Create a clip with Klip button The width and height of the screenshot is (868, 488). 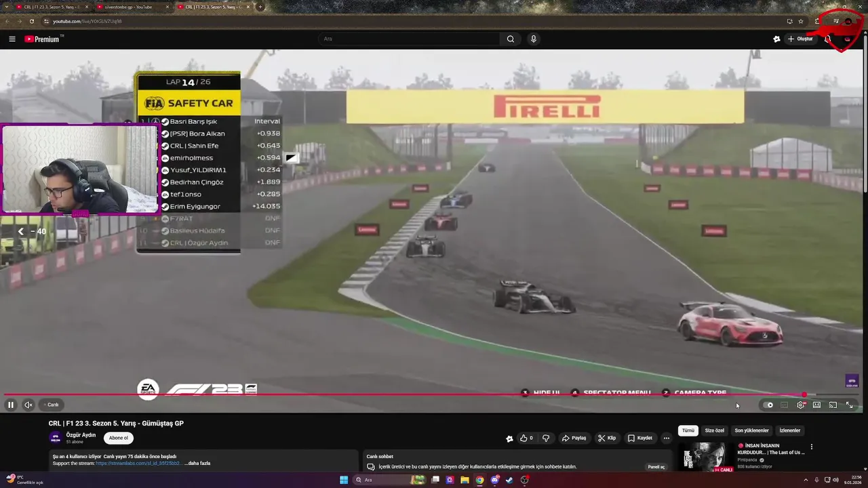click(607, 438)
